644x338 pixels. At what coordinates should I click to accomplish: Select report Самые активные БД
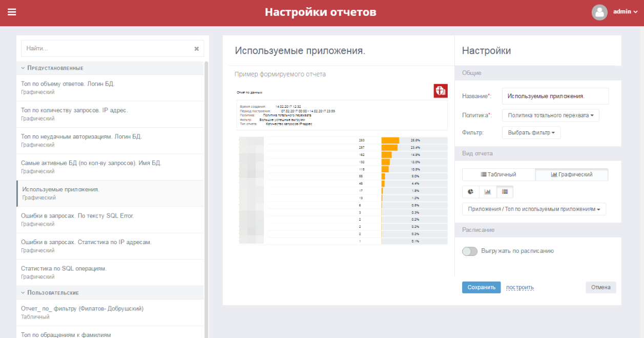110,167
